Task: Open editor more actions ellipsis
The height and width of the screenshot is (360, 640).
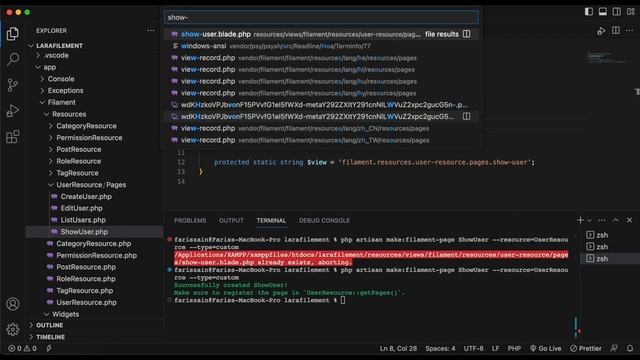Action: [x=629, y=31]
